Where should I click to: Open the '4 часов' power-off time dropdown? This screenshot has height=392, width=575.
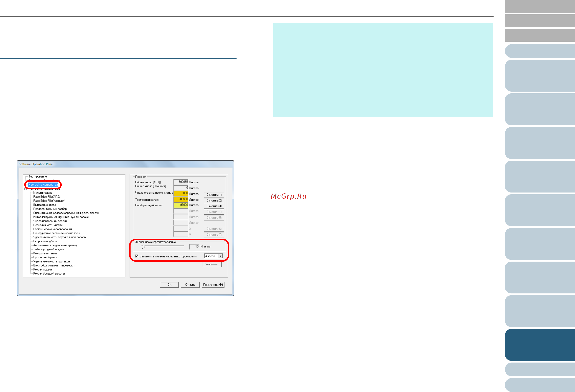point(220,256)
